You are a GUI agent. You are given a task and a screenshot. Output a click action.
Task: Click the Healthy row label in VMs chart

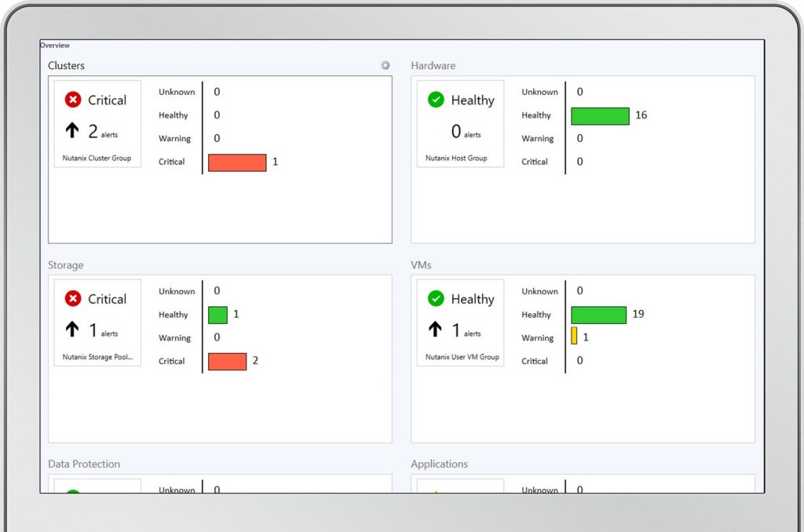(536, 315)
